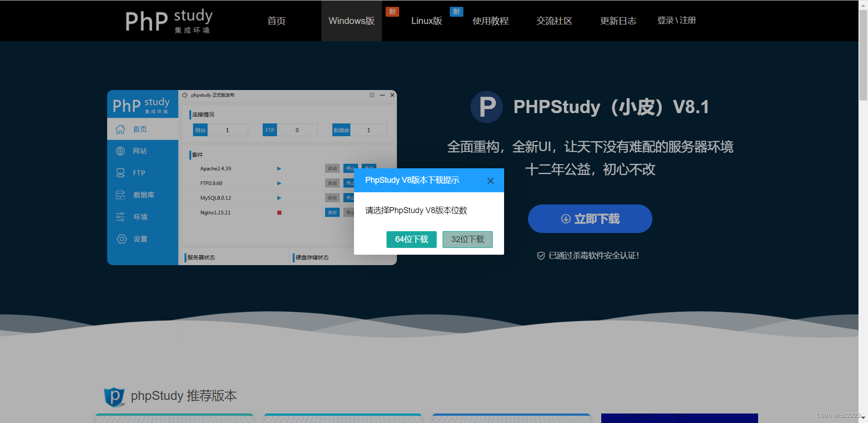This screenshot has height=423, width=868.
Task: Open the 数据库 database icon in sidebar
Action: [120, 195]
